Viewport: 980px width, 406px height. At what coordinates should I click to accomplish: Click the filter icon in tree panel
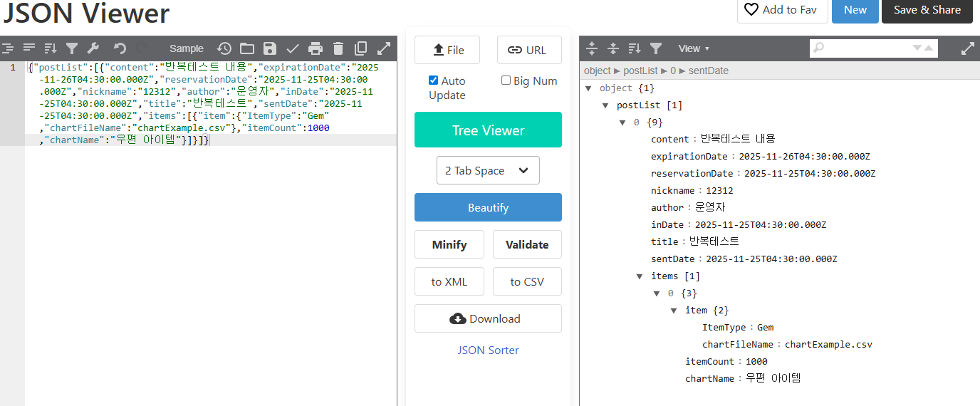pos(656,48)
